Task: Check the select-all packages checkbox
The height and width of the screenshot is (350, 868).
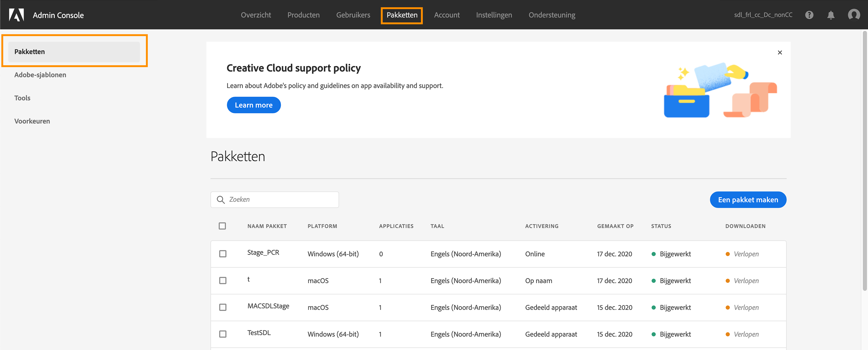Action: 222,226
